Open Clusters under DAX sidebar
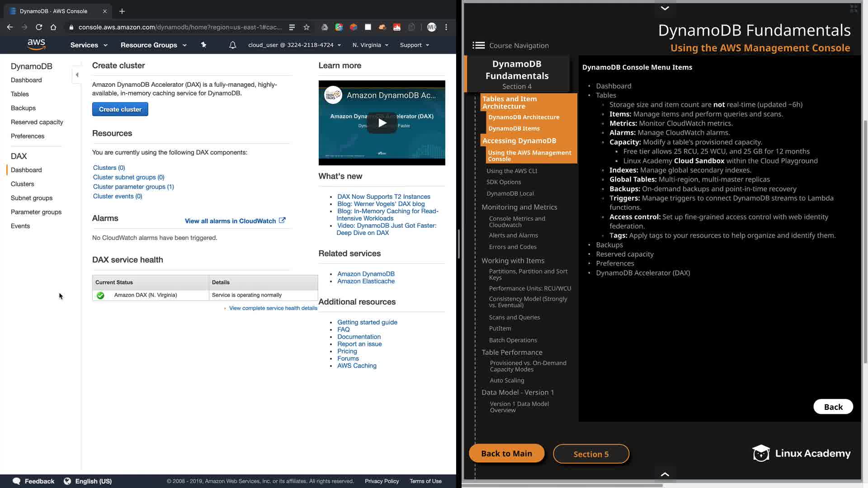 pos(23,184)
